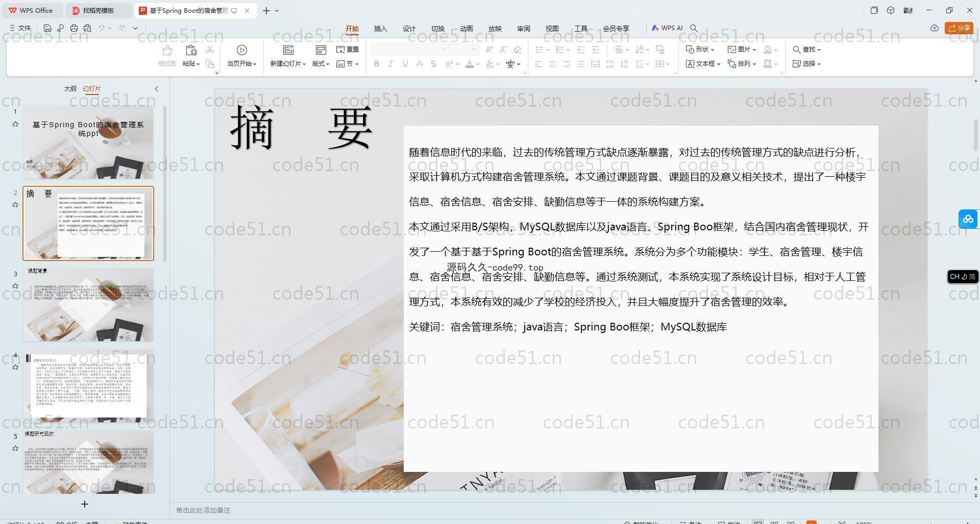The width and height of the screenshot is (980, 524).
Task: Click the Decrease Indent icon
Action: click(581, 50)
